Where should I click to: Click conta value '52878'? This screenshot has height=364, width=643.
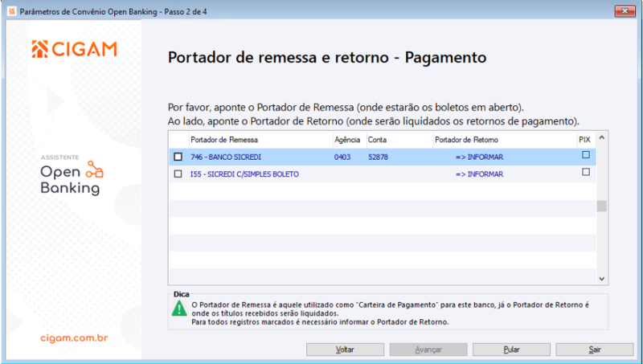pos(378,157)
